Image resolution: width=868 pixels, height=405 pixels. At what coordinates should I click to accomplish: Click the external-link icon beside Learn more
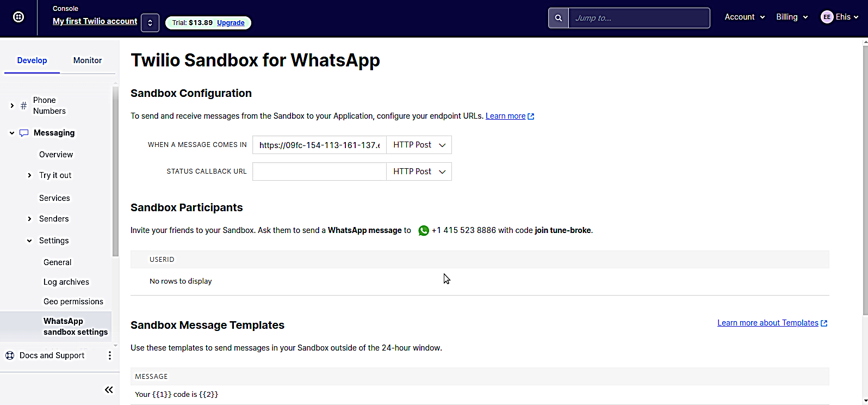coord(531,116)
